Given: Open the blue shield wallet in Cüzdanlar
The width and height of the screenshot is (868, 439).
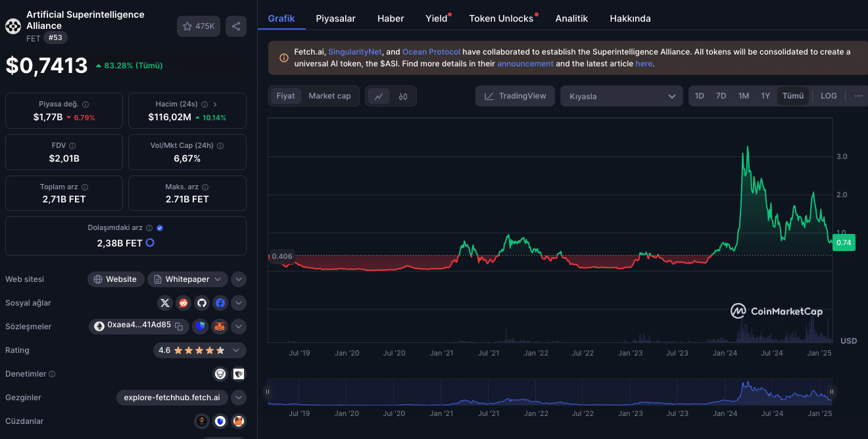Looking at the screenshot, I should (x=220, y=421).
